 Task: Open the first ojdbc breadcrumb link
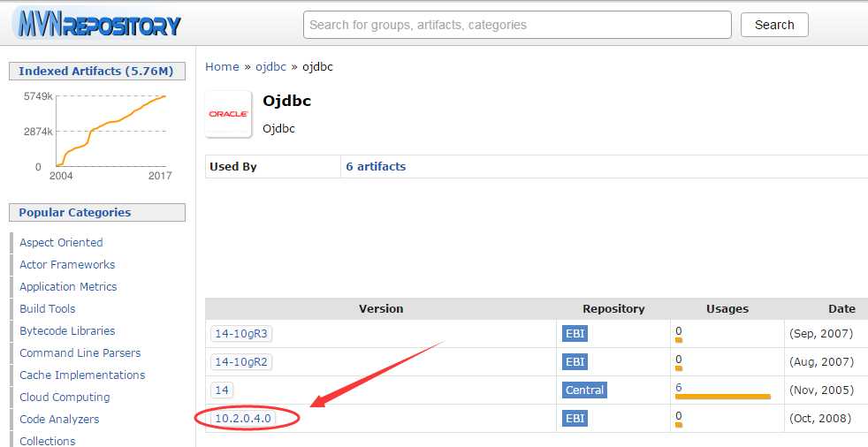(270, 67)
